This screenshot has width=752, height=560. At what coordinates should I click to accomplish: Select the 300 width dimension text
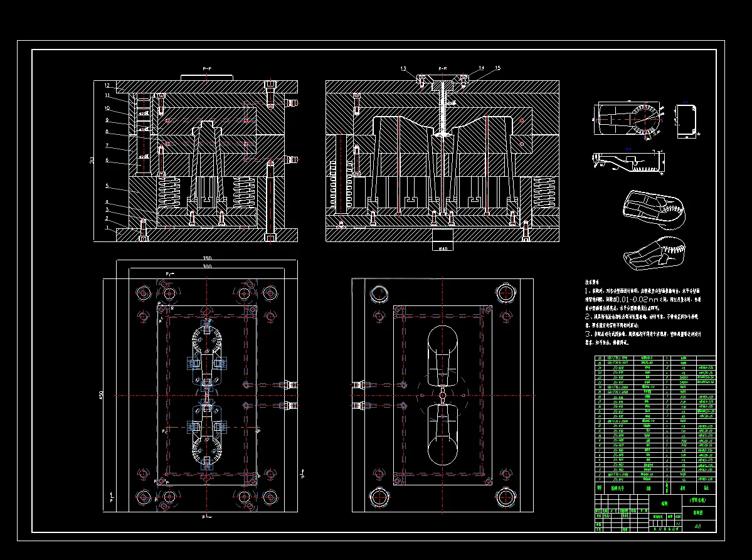[x=207, y=266]
